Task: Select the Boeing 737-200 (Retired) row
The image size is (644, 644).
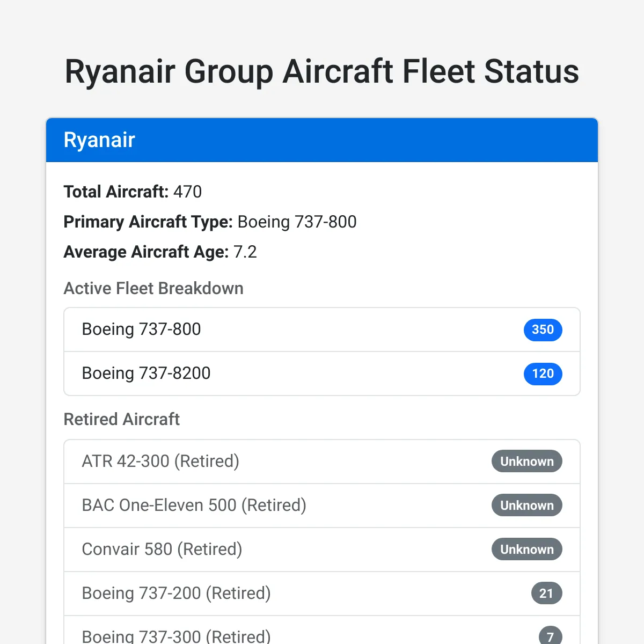Action: [322, 594]
